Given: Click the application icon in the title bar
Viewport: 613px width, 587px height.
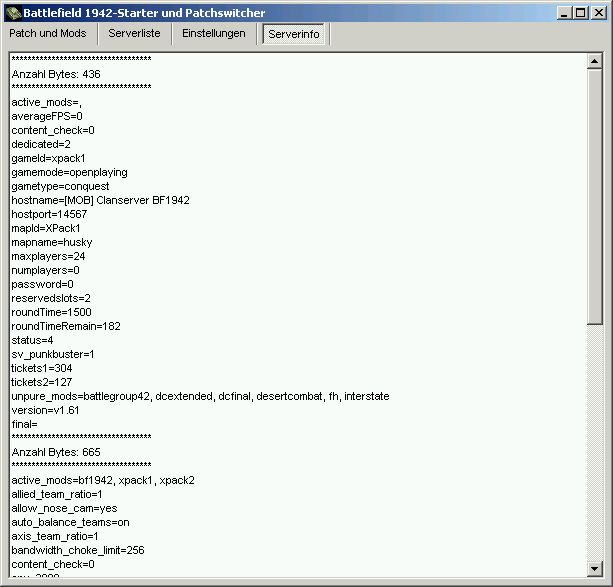Looking at the screenshot, I should coord(13,13).
